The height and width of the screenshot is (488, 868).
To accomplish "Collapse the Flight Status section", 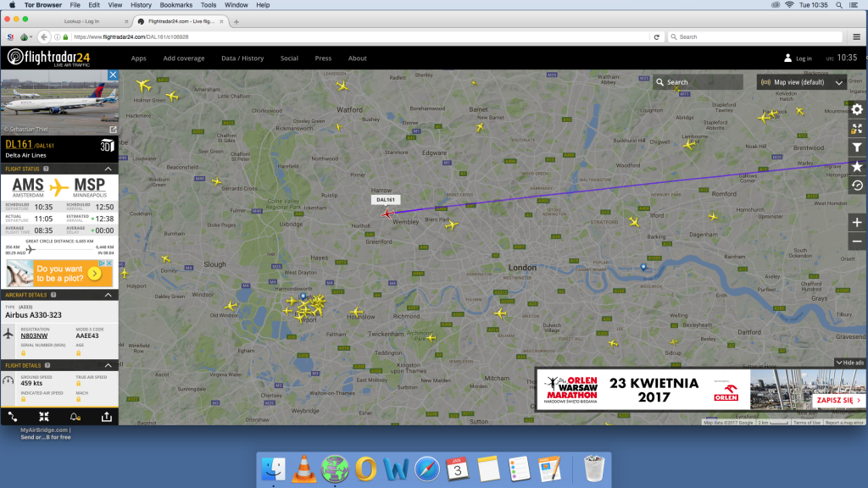I will (x=108, y=169).
